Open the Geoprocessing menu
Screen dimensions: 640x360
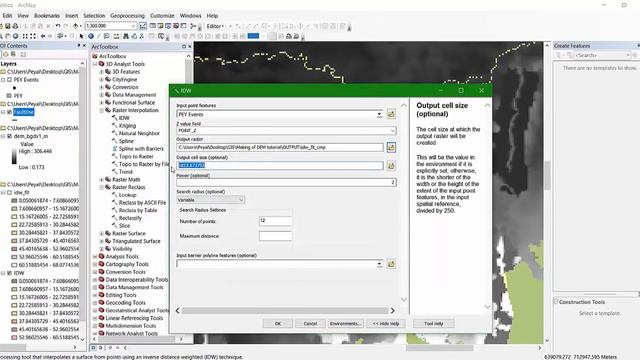point(127,16)
